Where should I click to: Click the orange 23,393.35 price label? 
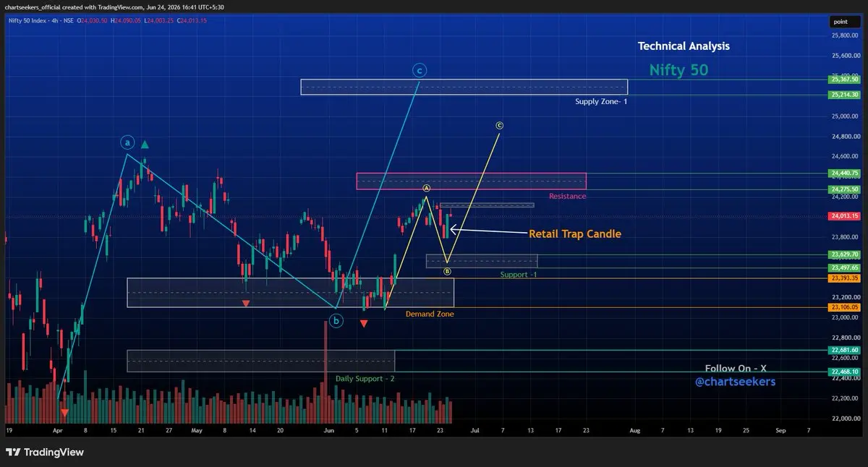(x=845, y=278)
